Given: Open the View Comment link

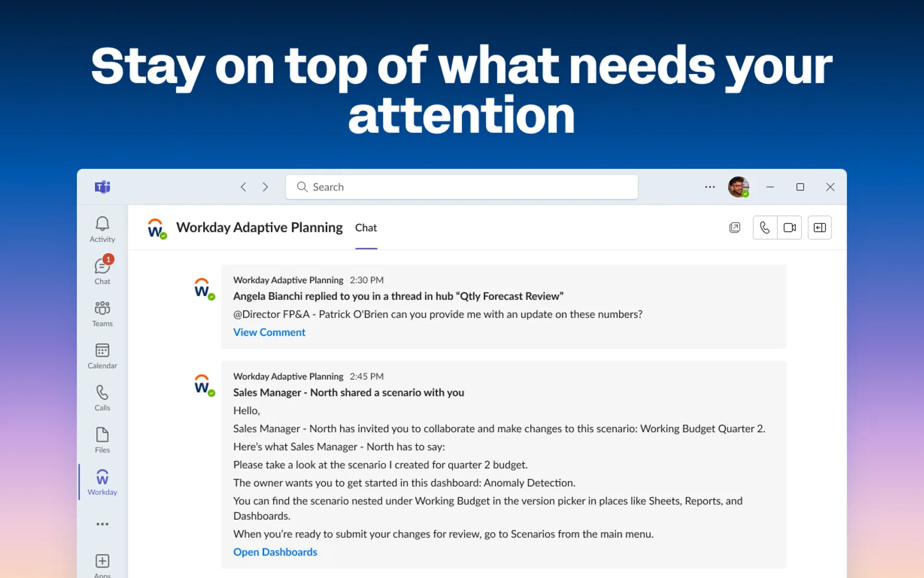Looking at the screenshot, I should [x=269, y=332].
